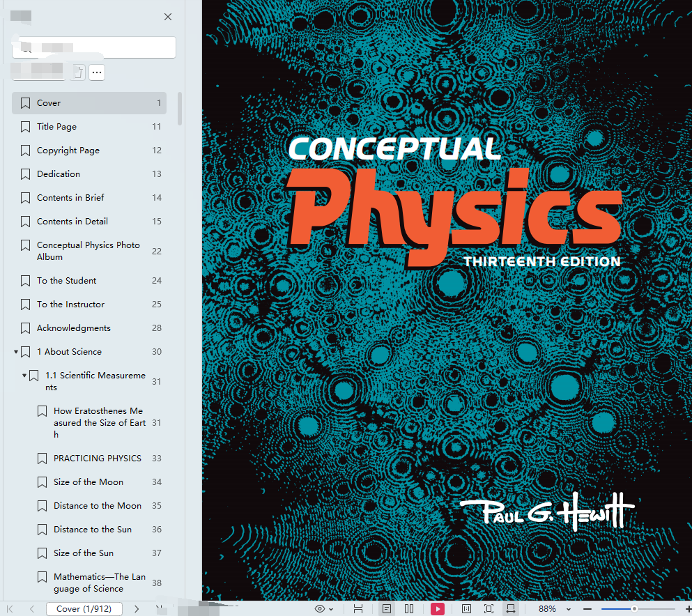Click the page number box showing Cover (1/912)
The width and height of the screenshot is (692, 616).
84,609
